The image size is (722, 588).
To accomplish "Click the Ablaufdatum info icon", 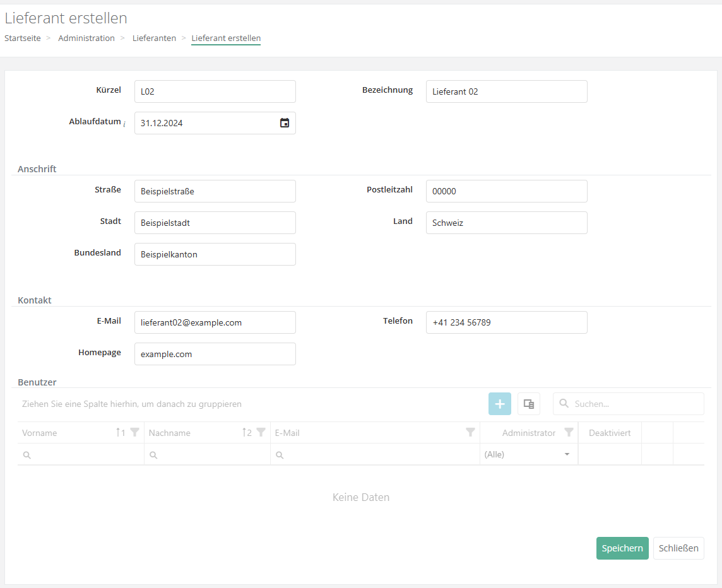I will click(x=124, y=124).
